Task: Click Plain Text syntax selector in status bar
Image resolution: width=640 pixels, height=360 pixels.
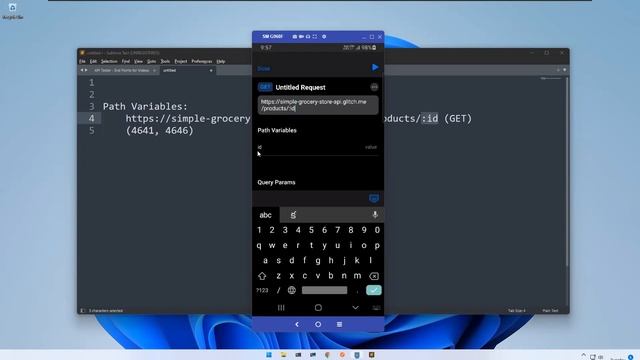Action: [x=550, y=311]
